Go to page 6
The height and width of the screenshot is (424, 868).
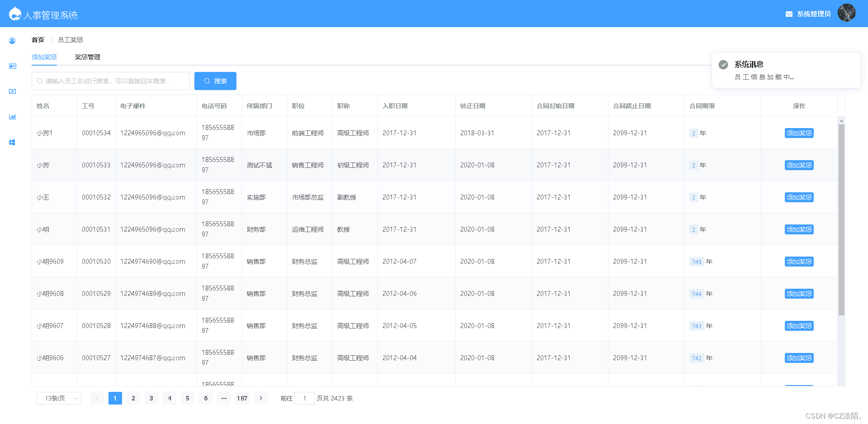pyautogui.click(x=206, y=398)
